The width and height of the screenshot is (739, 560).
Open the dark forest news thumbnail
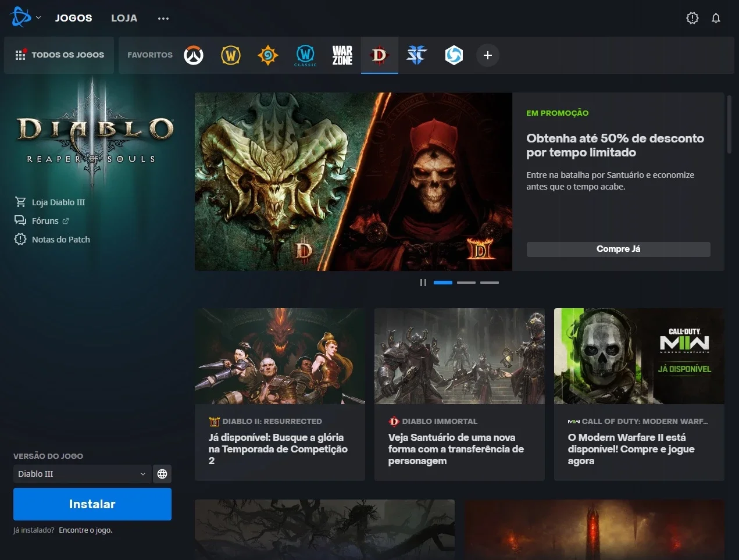[x=324, y=530]
